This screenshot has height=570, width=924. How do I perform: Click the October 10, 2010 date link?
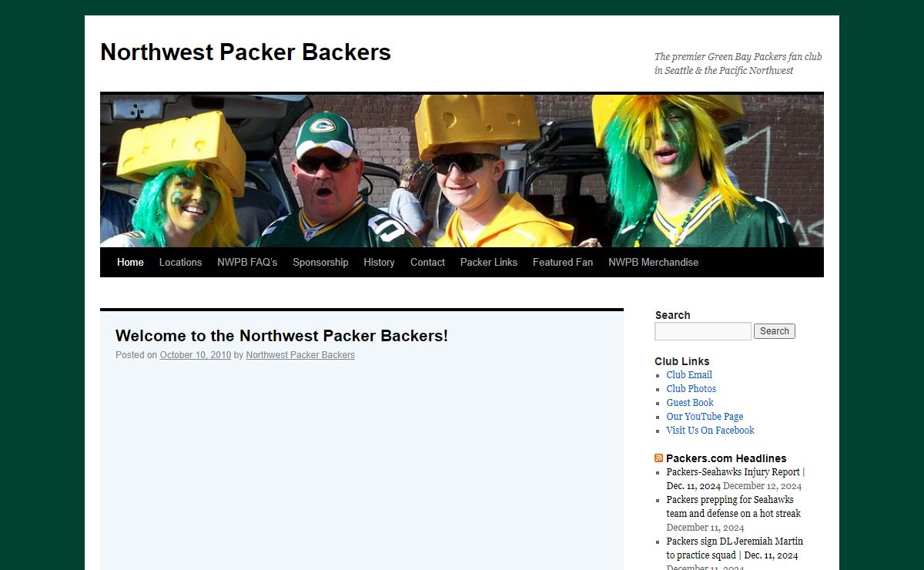tap(196, 355)
